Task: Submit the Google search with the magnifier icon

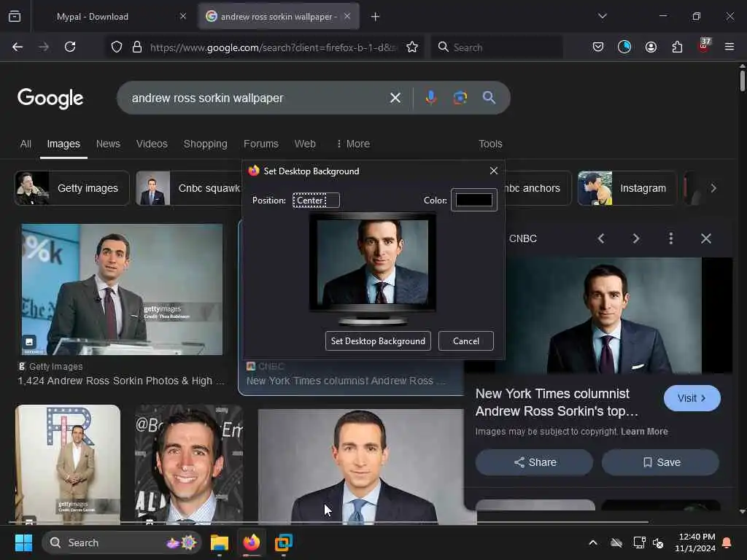Action: (x=489, y=98)
